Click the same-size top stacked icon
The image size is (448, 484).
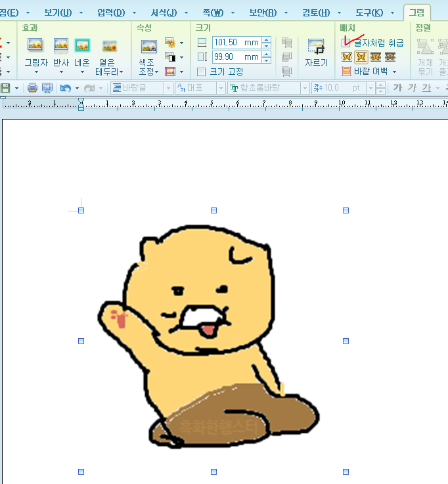tap(287, 43)
